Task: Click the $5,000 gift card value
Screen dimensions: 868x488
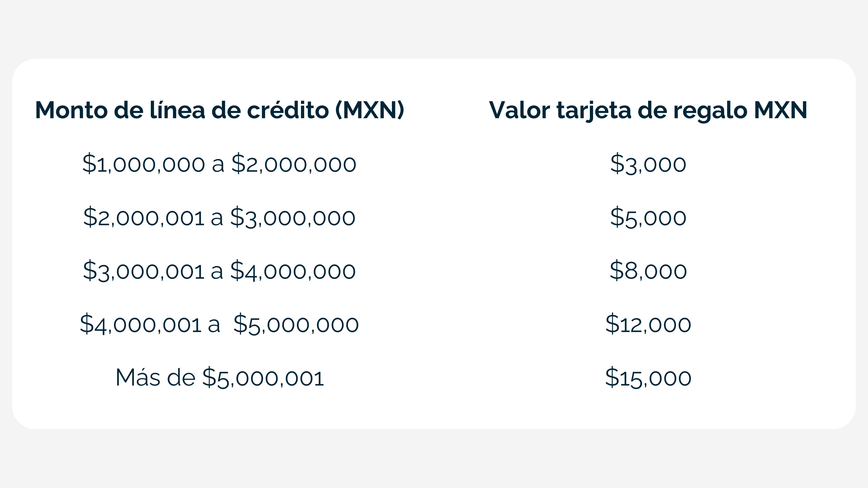Action: (x=648, y=217)
